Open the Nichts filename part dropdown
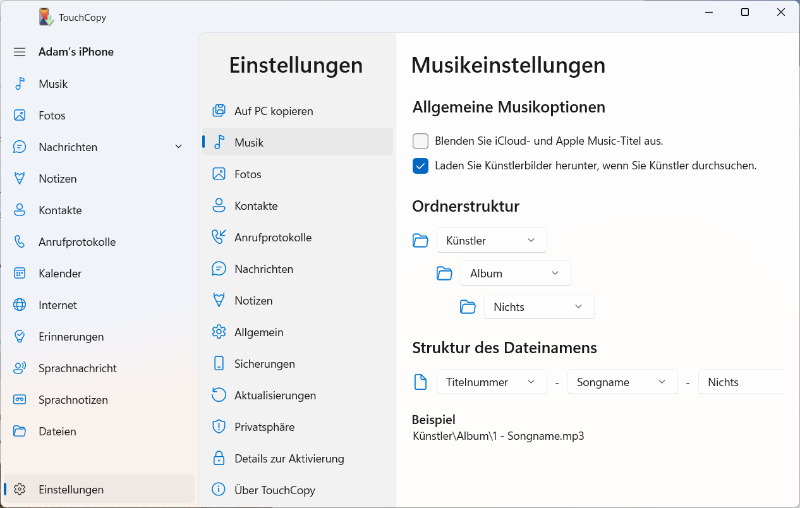Viewport: 800px width, 508px height. tap(741, 382)
